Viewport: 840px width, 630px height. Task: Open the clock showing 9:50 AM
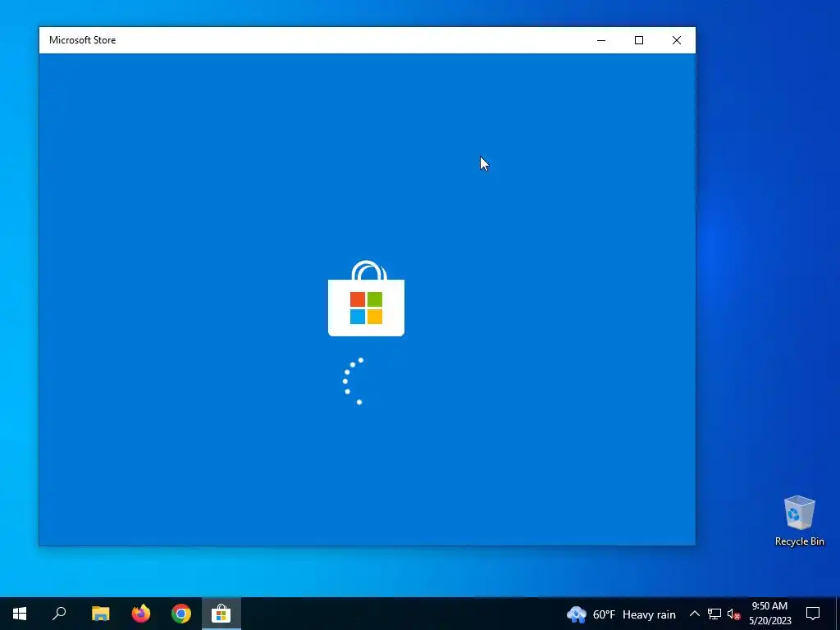(x=769, y=614)
